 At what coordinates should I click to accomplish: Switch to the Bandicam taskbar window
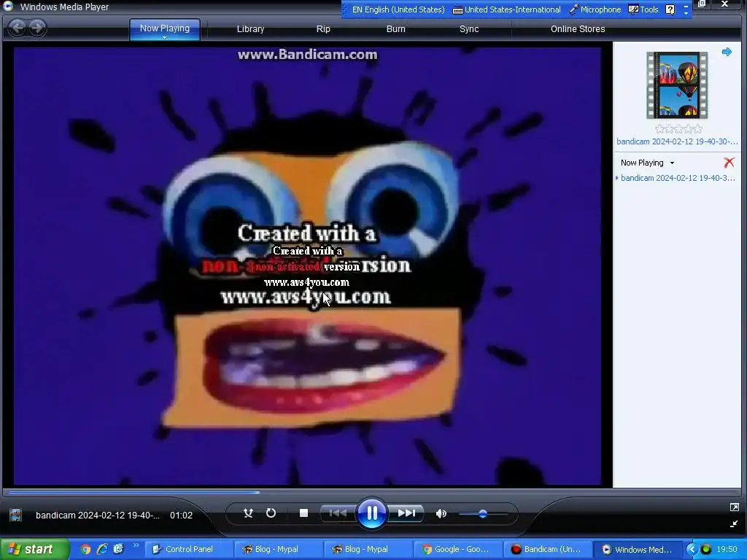pos(547,549)
